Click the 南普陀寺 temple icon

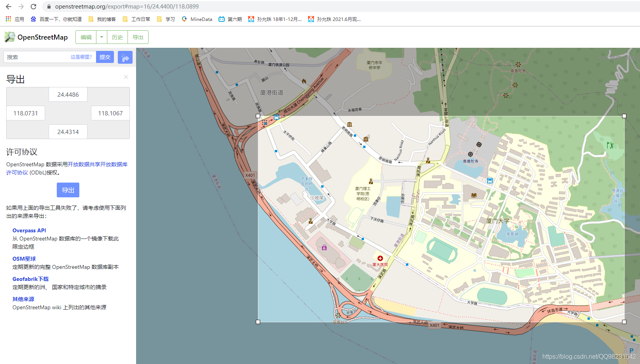click(x=470, y=154)
